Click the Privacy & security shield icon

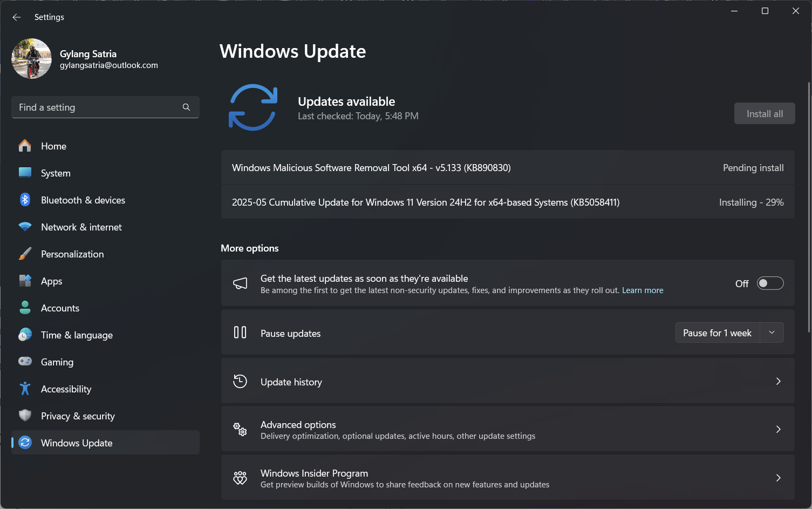tap(25, 416)
